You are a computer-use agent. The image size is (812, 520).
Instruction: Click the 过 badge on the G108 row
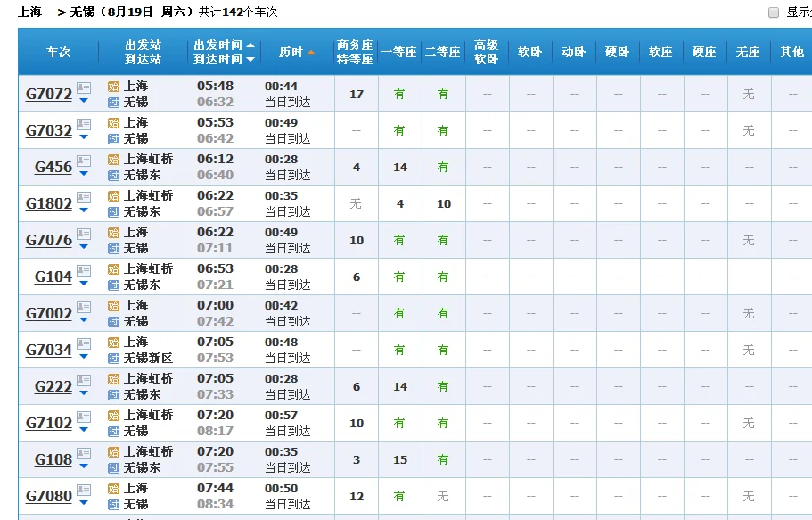point(113,466)
